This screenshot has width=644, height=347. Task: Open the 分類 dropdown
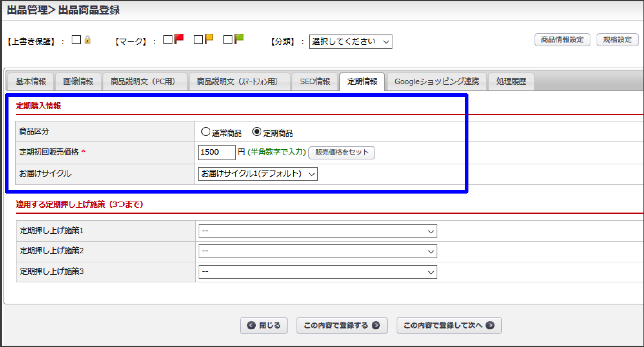(350, 42)
